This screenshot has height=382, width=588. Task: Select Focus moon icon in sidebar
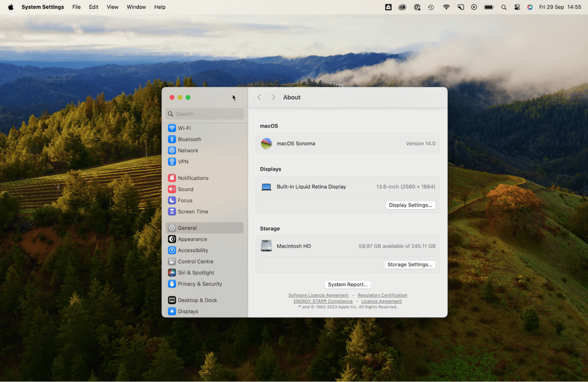(x=172, y=200)
